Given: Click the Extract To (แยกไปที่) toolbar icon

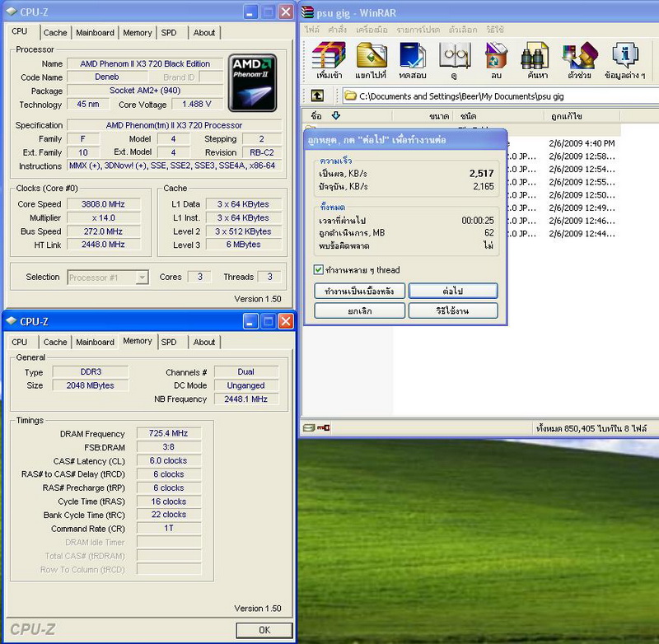Looking at the screenshot, I should pyautogui.click(x=372, y=58).
